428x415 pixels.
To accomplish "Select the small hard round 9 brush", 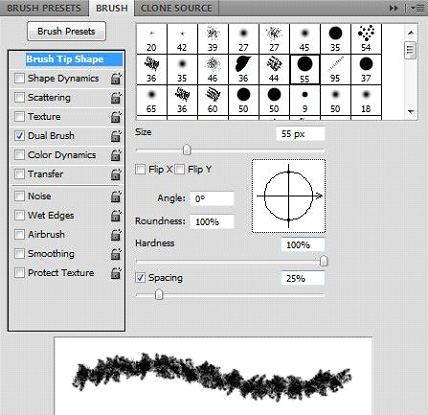I will pos(305,100).
